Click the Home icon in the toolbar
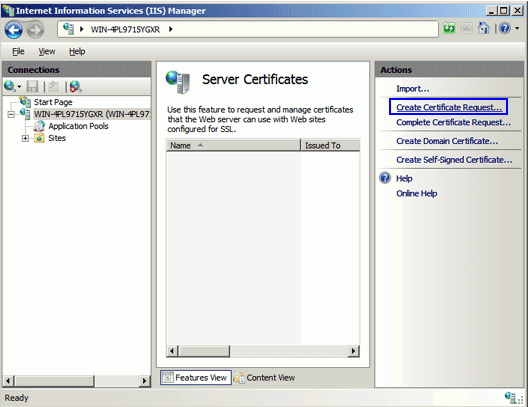 point(484,29)
